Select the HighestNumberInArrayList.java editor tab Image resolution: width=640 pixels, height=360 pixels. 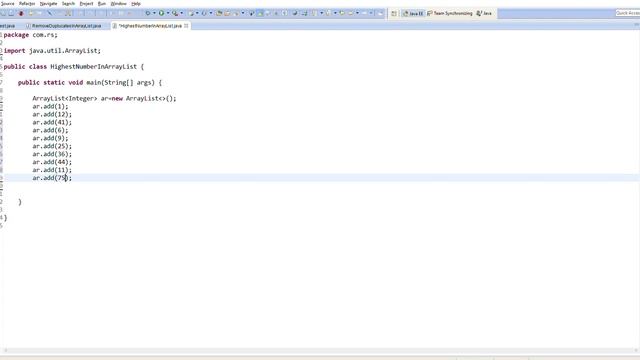click(150, 26)
